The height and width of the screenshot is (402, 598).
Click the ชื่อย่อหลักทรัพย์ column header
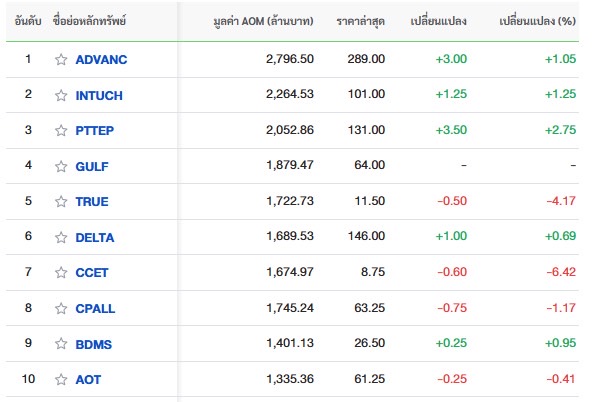point(89,21)
